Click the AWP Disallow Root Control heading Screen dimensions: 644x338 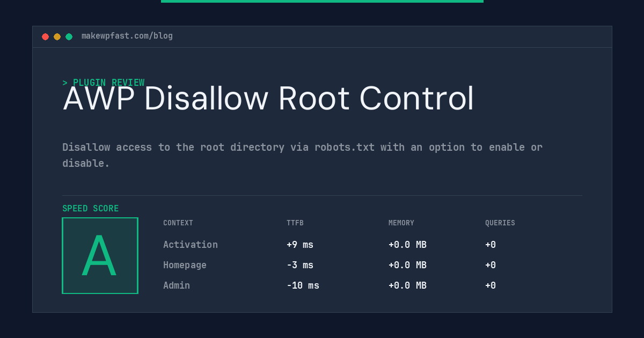(x=268, y=99)
